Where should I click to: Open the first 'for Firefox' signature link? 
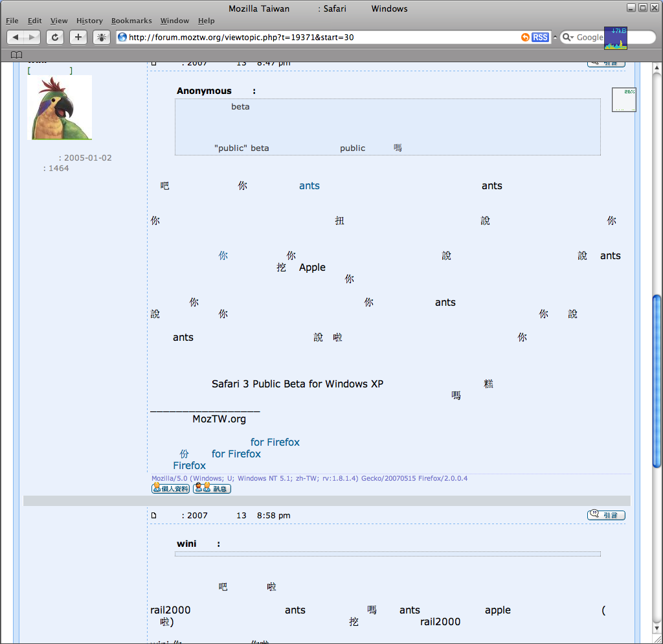(275, 442)
